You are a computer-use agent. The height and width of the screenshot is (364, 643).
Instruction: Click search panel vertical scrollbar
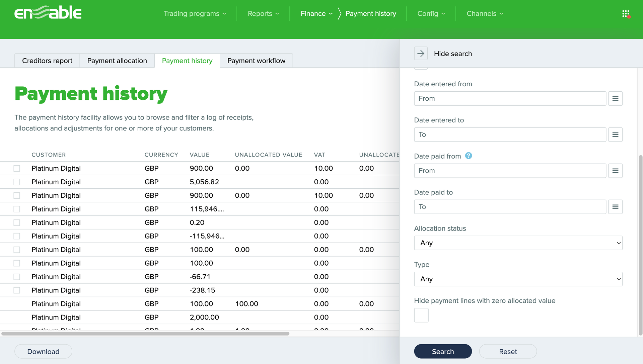[640, 245]
